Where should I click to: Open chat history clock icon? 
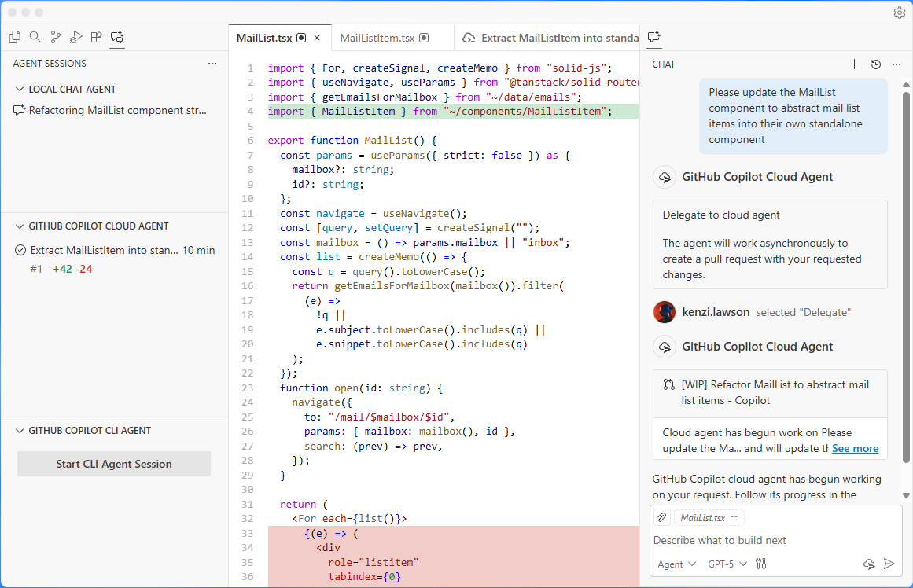click(876, 64)
